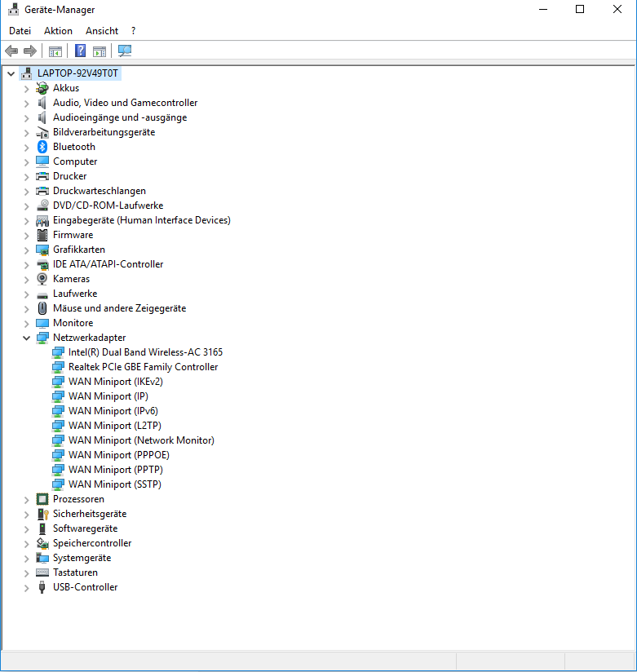Expand the Systemgeräte category

(x=27, y=559)
